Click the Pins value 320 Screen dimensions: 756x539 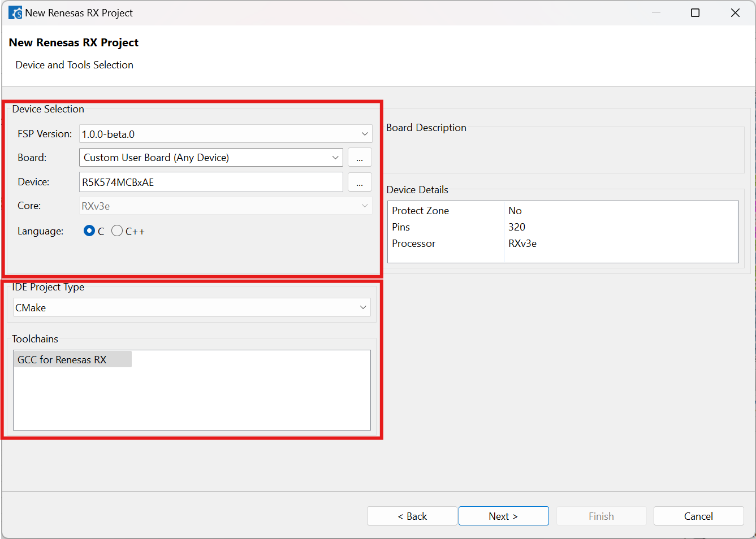(x=517, y=227)
